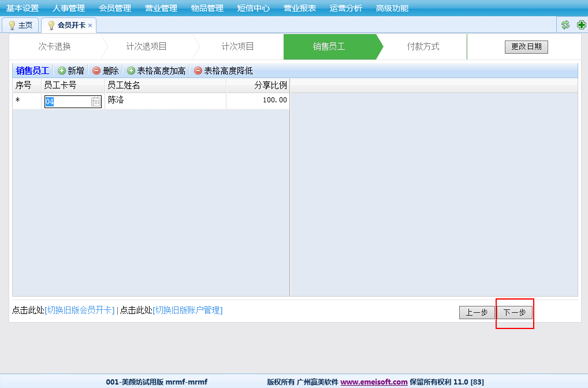Viewport: 588px width, 388px height.
Task: Click the 上一步 button
Action: point(477,312)
